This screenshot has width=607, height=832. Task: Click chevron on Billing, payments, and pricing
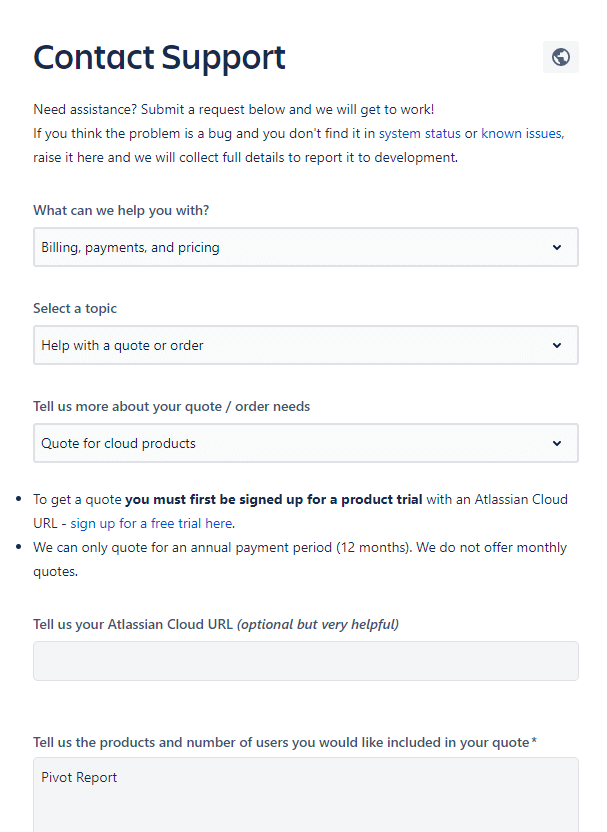(557, 247)
